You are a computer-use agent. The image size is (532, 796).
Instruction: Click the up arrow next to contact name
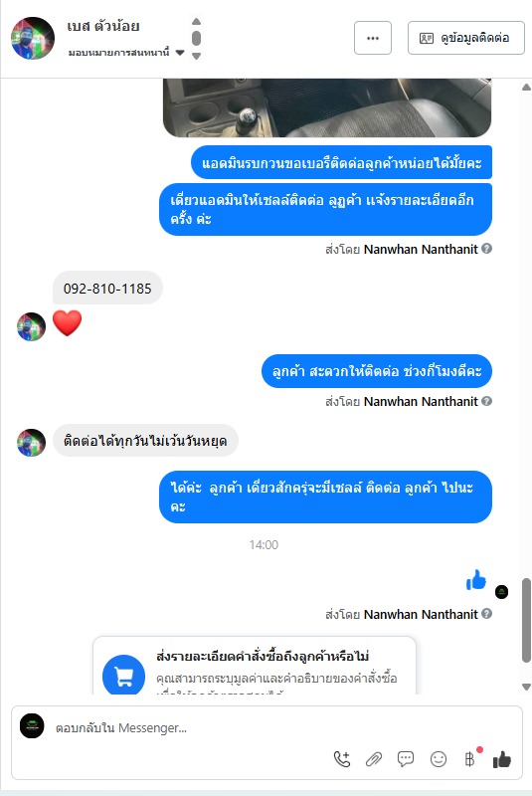196,21
